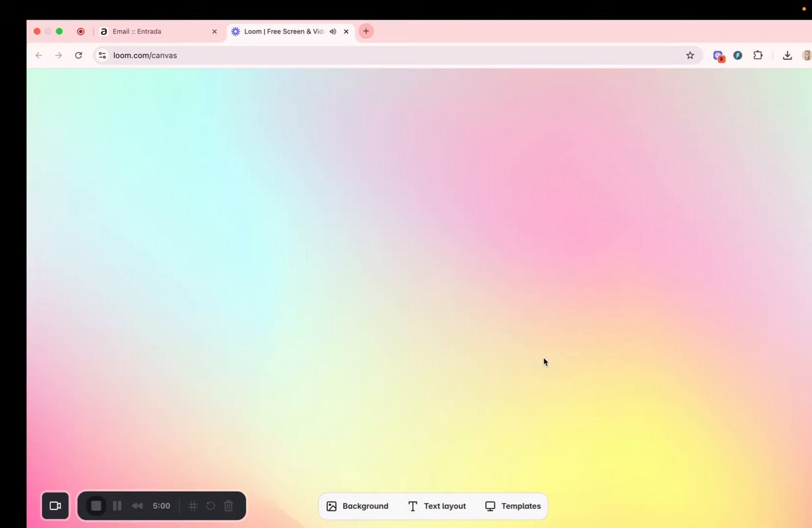The height and width of the screenshot is (528, 812).
Task: Bookmark this page with the star
Action: (690, 55)
